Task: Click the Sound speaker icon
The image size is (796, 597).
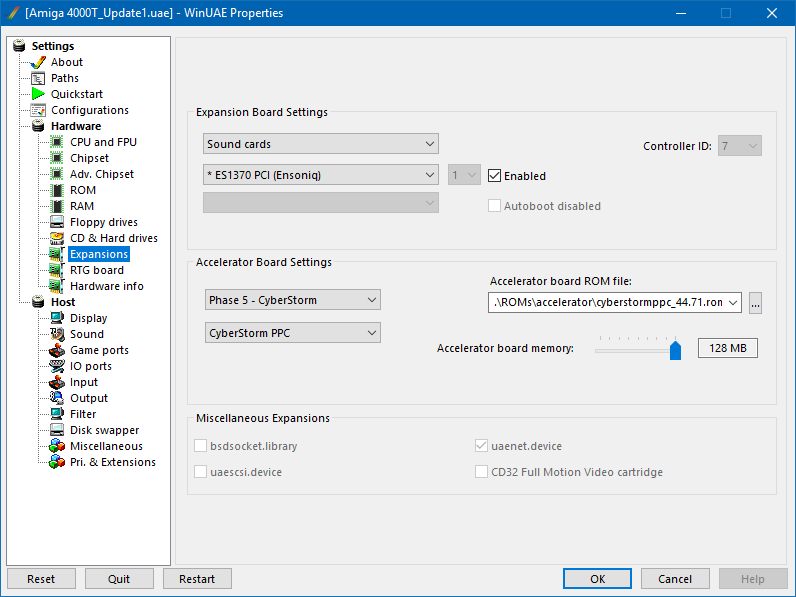Action: pos(58,334)
